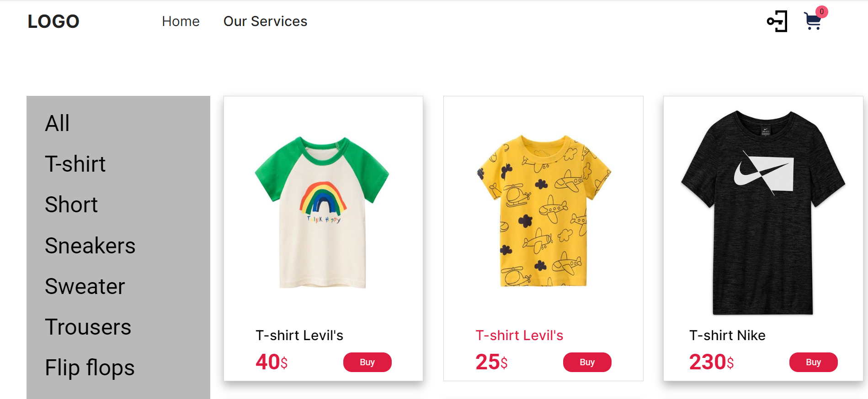
Task: Buy the 25$ yellow T-shirt
Action: [587, 362]
